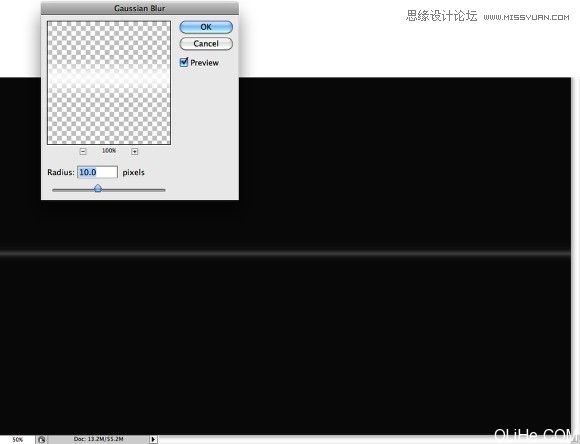Click inside the Gaussian Blur preview thumbnail
The height and width of the screenshot is (444, 580).
[x=109, y=83]
